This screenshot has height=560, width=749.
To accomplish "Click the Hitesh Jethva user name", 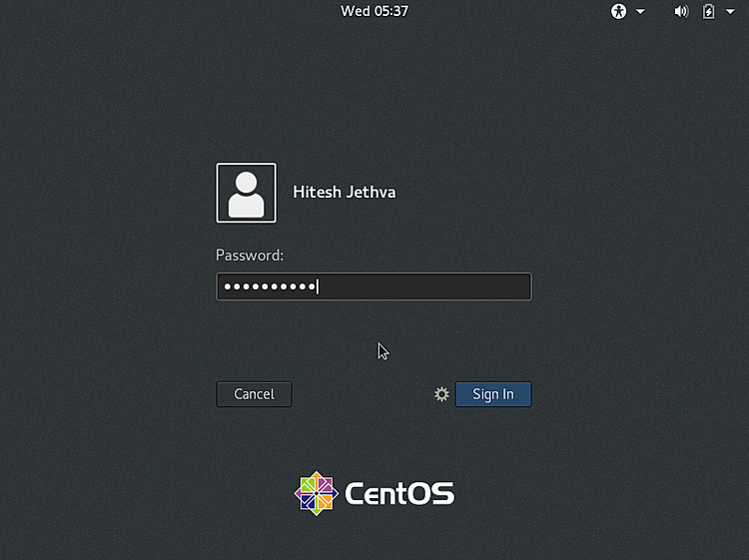I will point(345,192).
